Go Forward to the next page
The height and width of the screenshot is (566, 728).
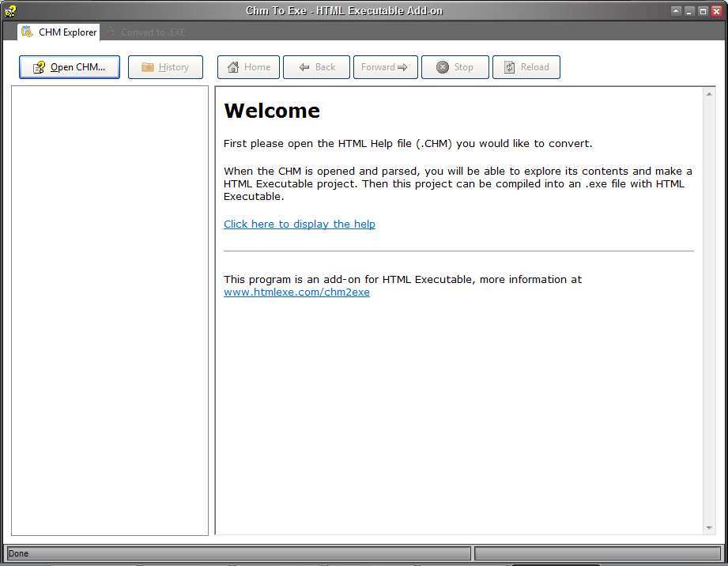tap(385, 67)
